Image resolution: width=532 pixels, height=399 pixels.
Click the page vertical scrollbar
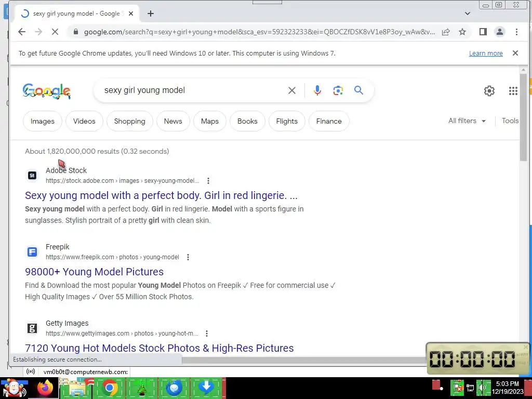(523, 117)
